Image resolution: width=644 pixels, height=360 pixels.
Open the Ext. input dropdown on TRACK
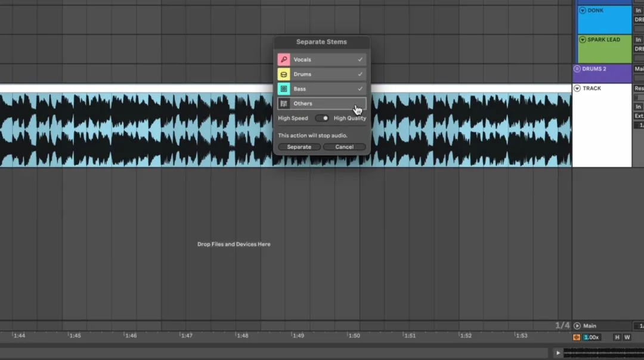tap(639, 116)
